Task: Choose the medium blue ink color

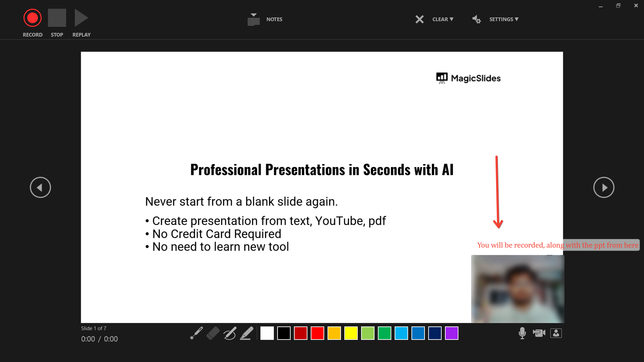Action: 418,333
